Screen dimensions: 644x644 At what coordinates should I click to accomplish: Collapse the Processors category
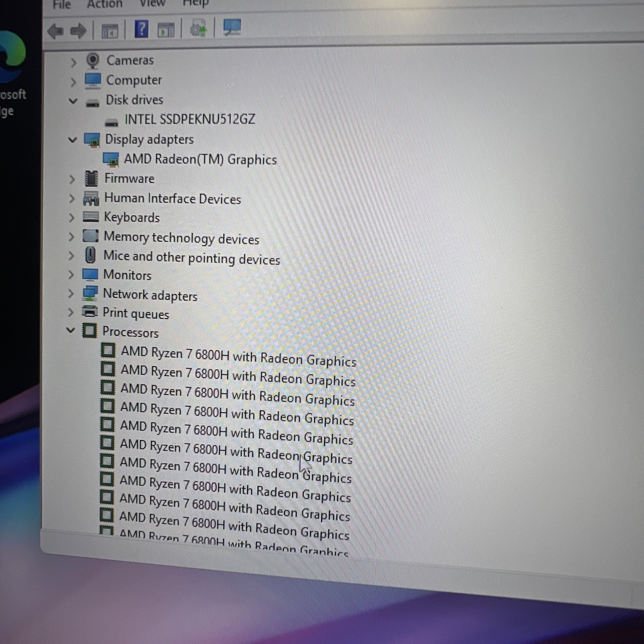[x=70, y=330]
